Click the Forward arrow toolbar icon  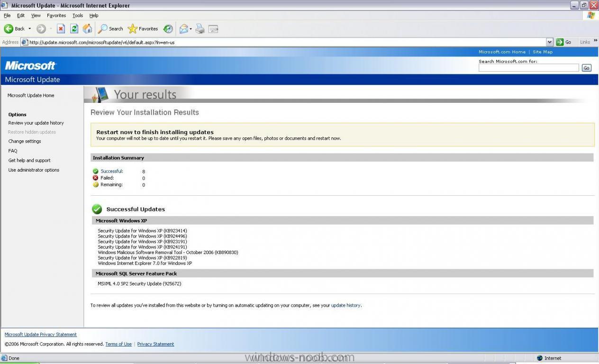[41, 29]
